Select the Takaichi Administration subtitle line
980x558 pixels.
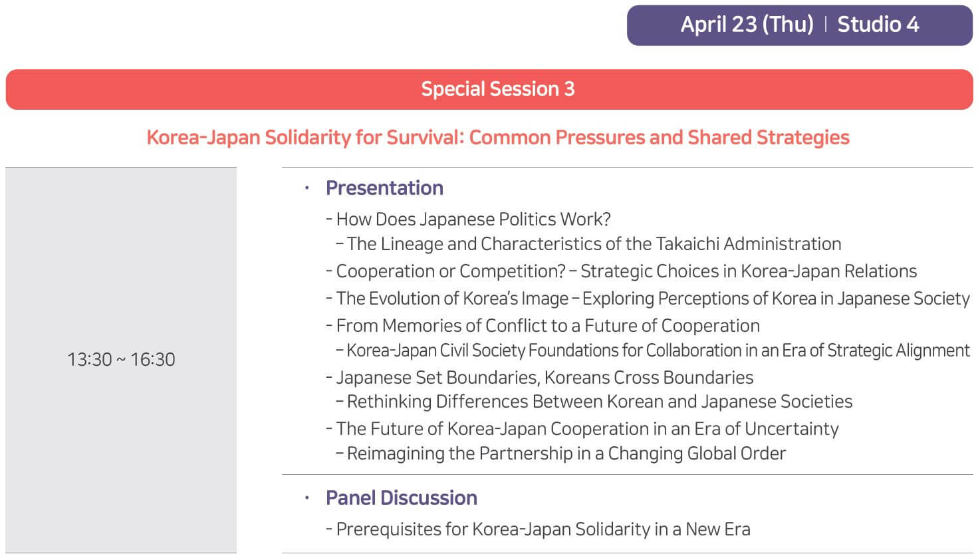pos(588,244)
